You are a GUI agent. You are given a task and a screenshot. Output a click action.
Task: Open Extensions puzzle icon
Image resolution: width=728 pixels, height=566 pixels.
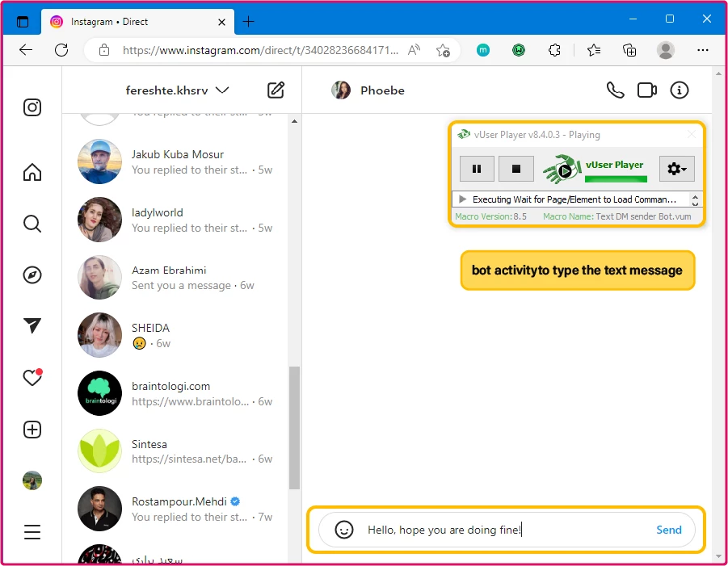(x=554, y=49)
